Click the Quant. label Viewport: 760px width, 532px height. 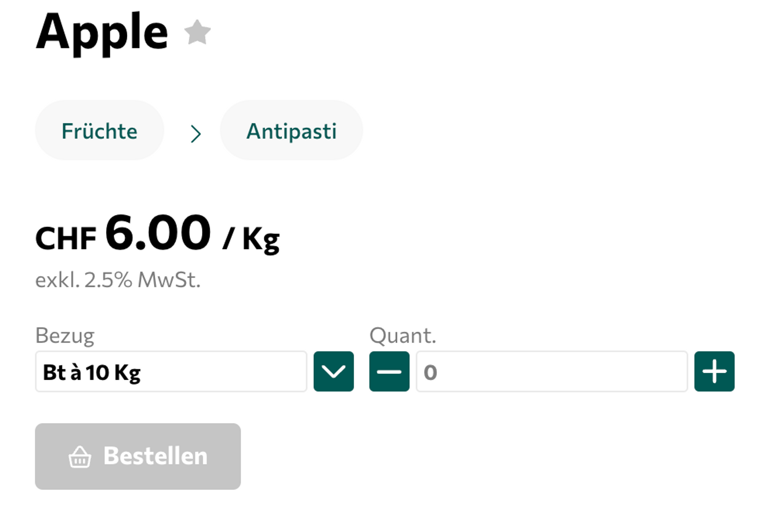point(402,336)
